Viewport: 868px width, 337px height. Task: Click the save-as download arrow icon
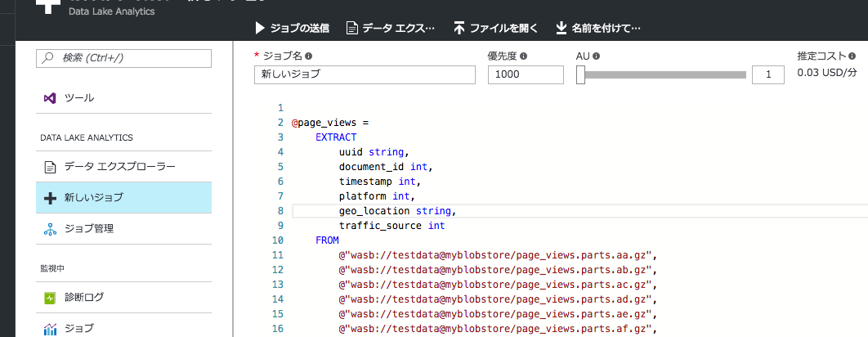[x=562, y=28]
